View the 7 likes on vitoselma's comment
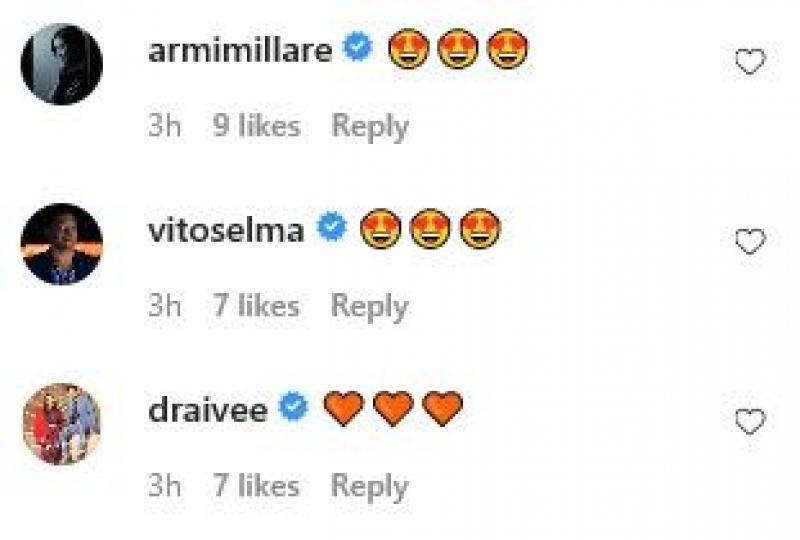The image size is (800, 540). 257,305
